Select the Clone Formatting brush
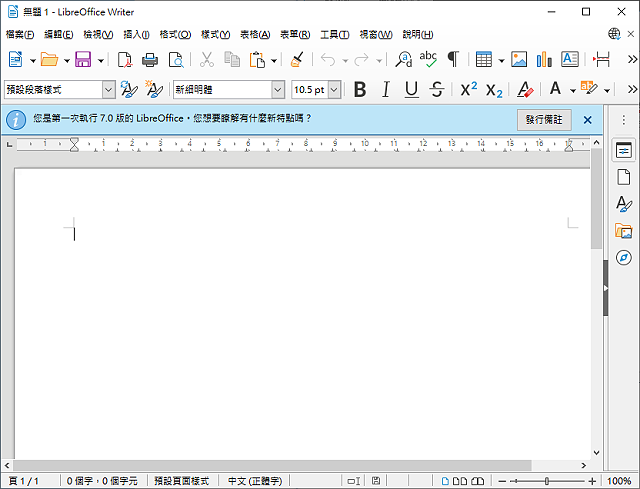 [x=297, y=60]
